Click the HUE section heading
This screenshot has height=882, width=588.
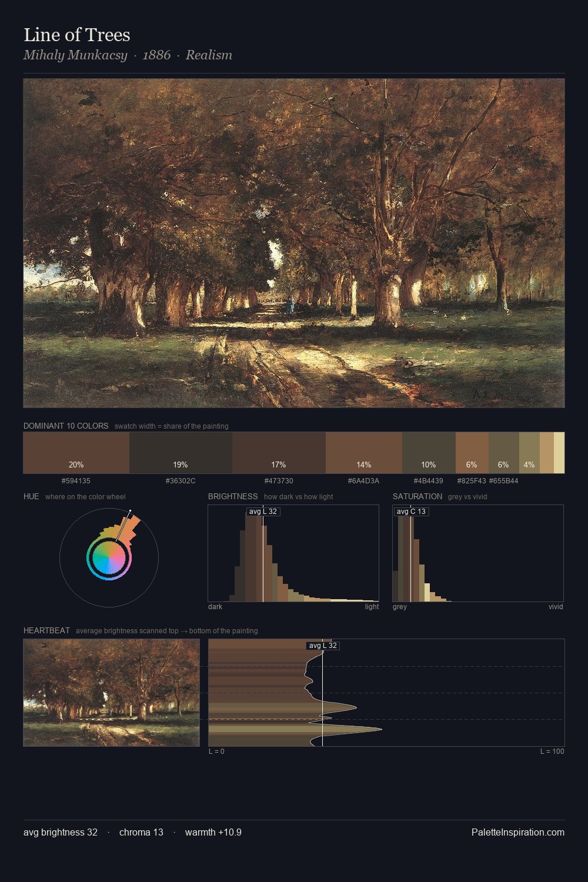coord(31,496)
